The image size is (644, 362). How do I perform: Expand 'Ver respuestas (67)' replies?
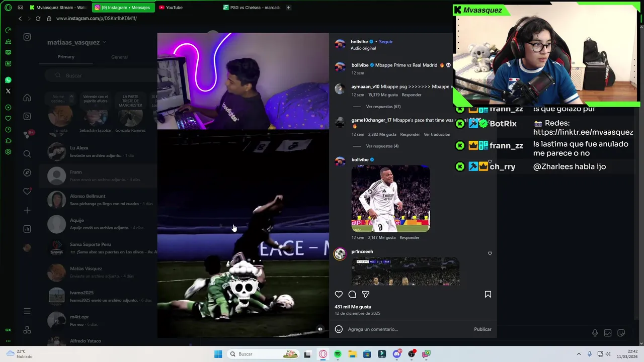[383, 107]
